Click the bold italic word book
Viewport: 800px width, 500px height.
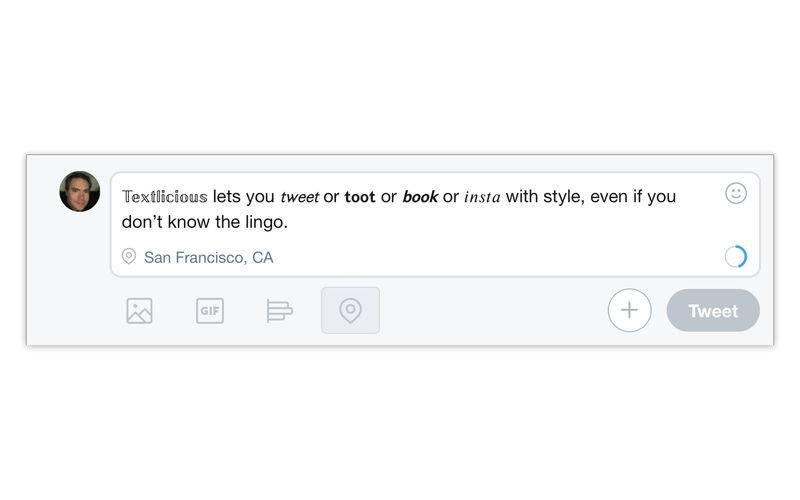420,197
